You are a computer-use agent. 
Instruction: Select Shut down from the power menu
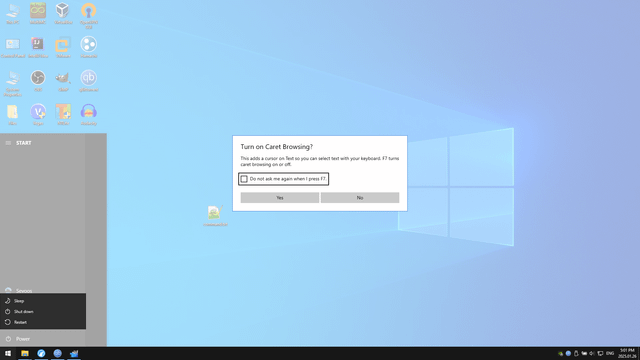pos(43,311)
